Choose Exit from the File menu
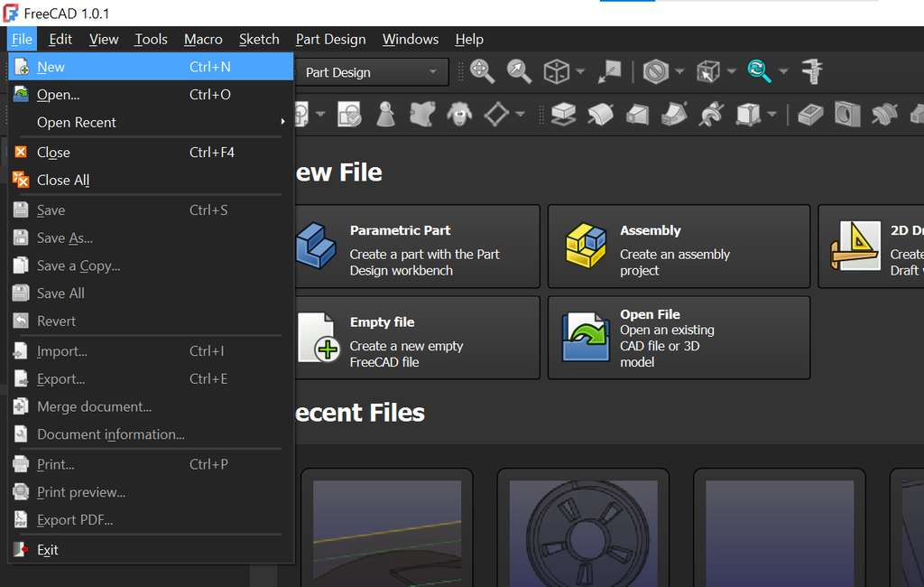The image size is (924, 587). (x=151, y=550)
